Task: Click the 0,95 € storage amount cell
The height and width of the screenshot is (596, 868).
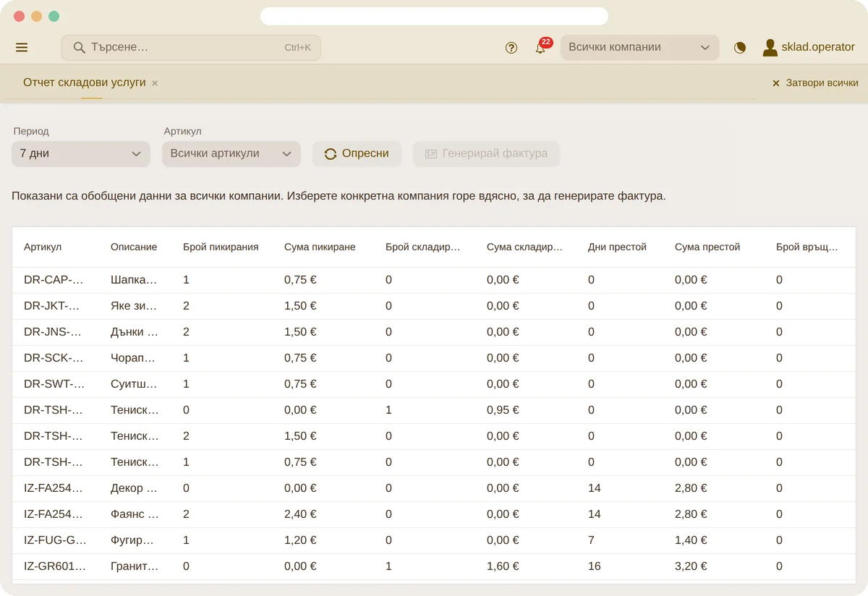Action: point(526,410)
